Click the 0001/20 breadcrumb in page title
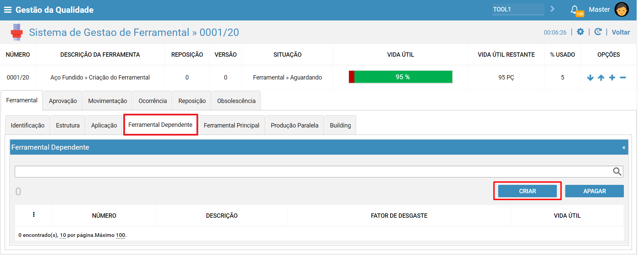 (219, 32)
